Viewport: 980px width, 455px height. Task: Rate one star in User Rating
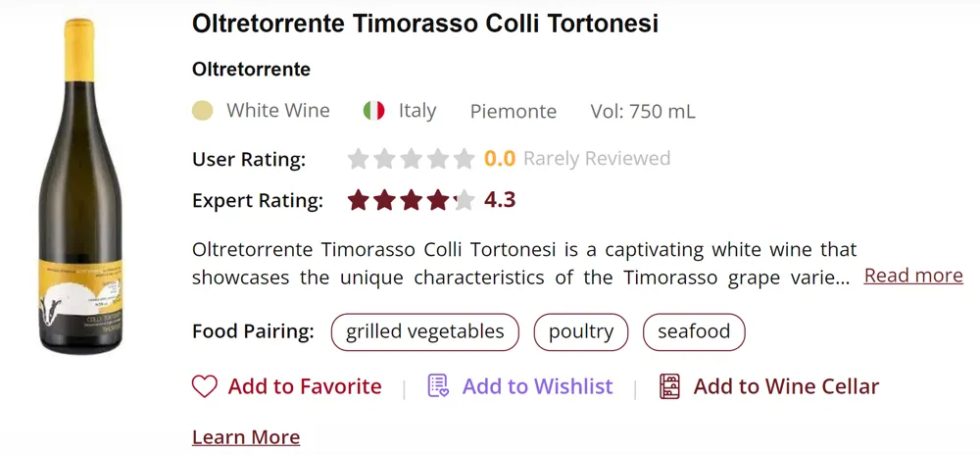coord(359,159)
